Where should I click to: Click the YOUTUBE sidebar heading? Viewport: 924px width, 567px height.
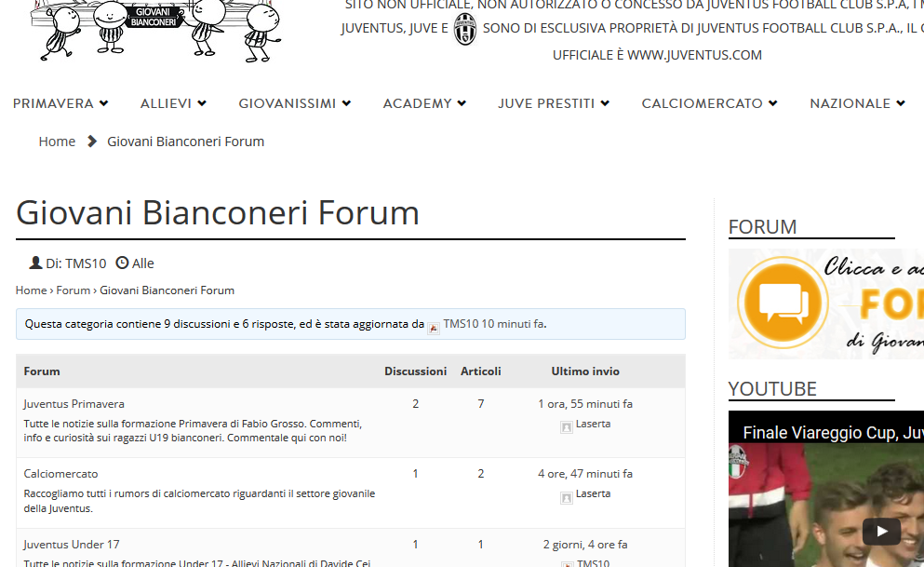click(x=772, y=389)
